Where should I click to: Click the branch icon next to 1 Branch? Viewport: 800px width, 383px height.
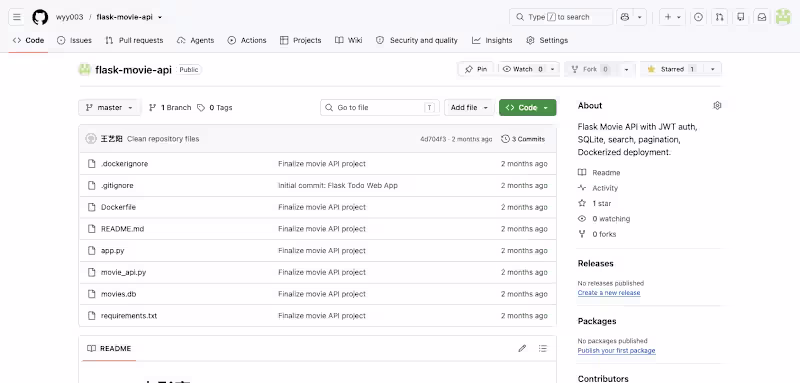[x=153, y=108]
